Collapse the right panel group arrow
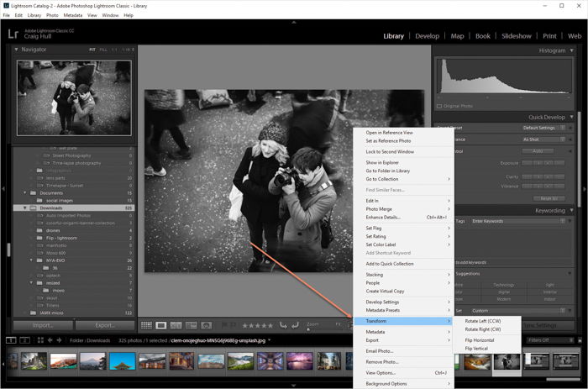Screen dimensions: 588x389 pos(585,189)
